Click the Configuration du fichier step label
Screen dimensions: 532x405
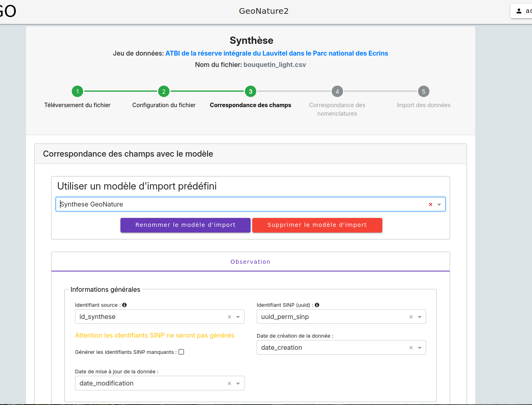click(164, 105)
